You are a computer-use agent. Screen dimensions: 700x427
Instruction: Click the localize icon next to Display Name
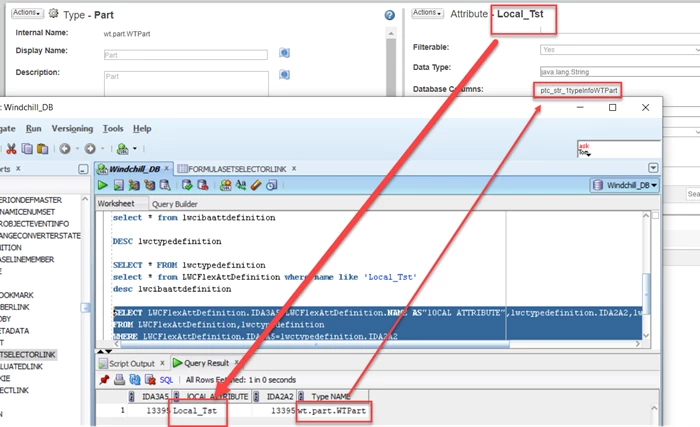284,53
